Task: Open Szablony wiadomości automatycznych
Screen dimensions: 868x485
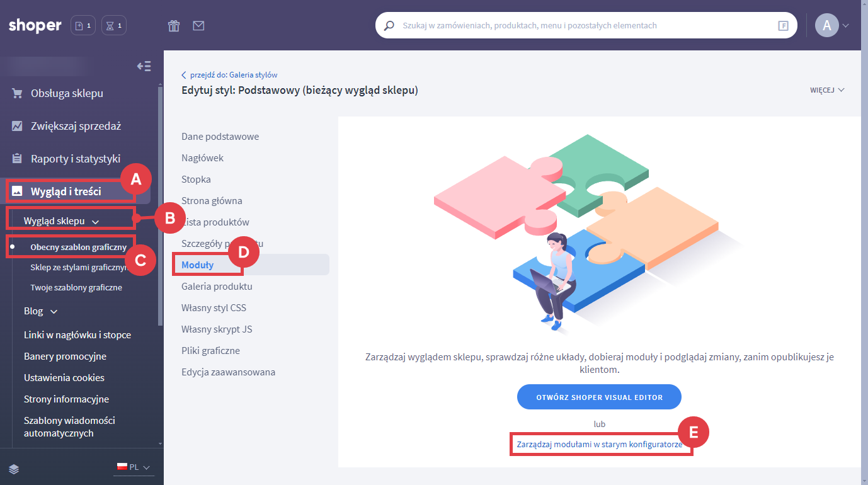Action: click(69, 427)
